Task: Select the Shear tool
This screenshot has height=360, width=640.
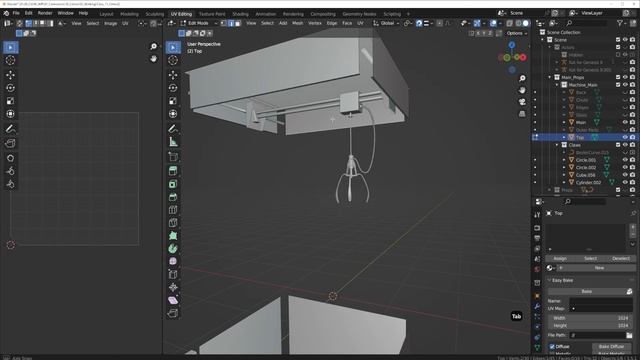Action: [x=173, y=300]
